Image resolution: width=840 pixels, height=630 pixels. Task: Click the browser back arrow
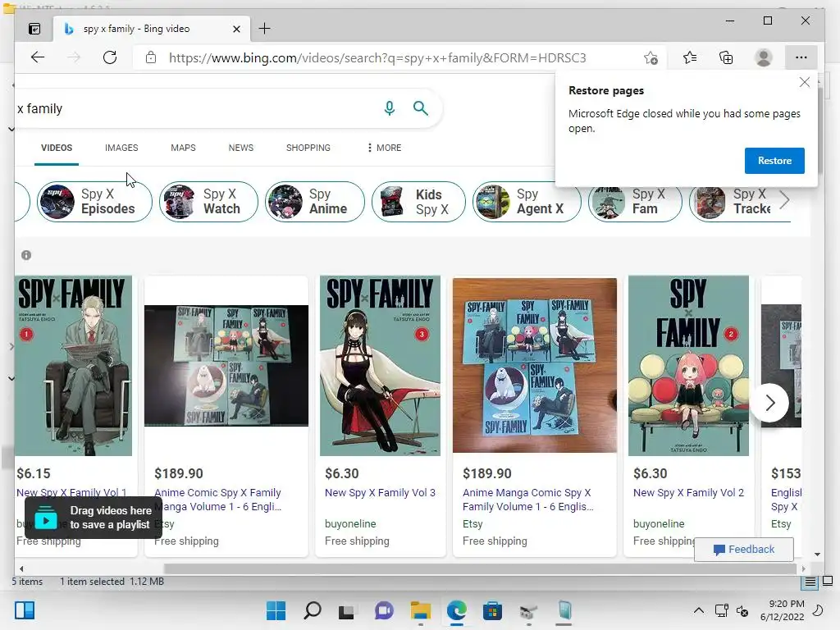[38, 57]
